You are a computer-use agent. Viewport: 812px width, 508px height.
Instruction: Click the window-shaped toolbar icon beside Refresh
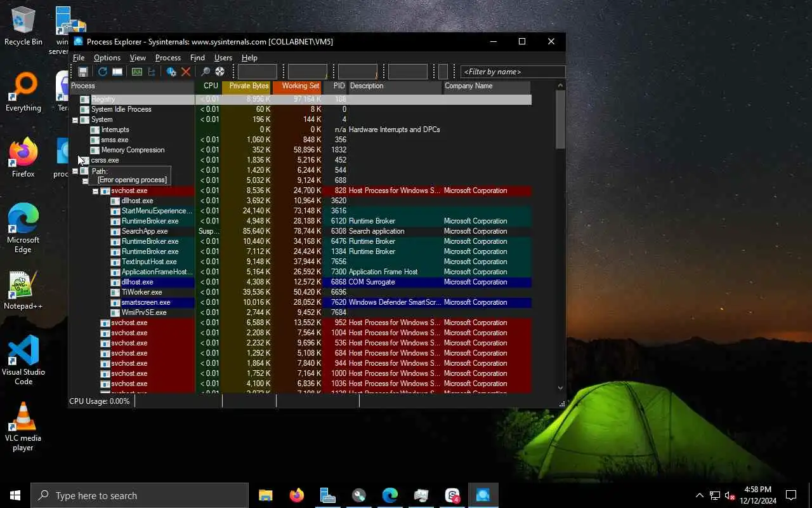tap(117, 72)
